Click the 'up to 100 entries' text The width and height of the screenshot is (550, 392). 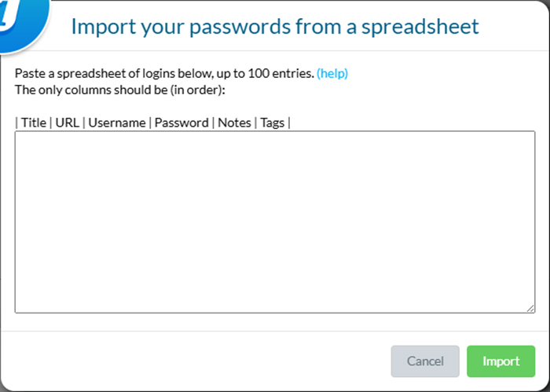(x=266, y=74)
